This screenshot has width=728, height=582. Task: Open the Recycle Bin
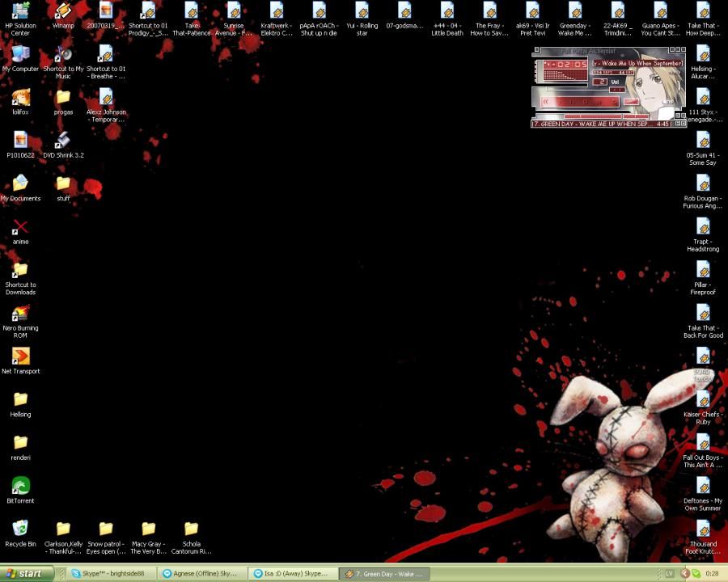[x=20, y=533]
